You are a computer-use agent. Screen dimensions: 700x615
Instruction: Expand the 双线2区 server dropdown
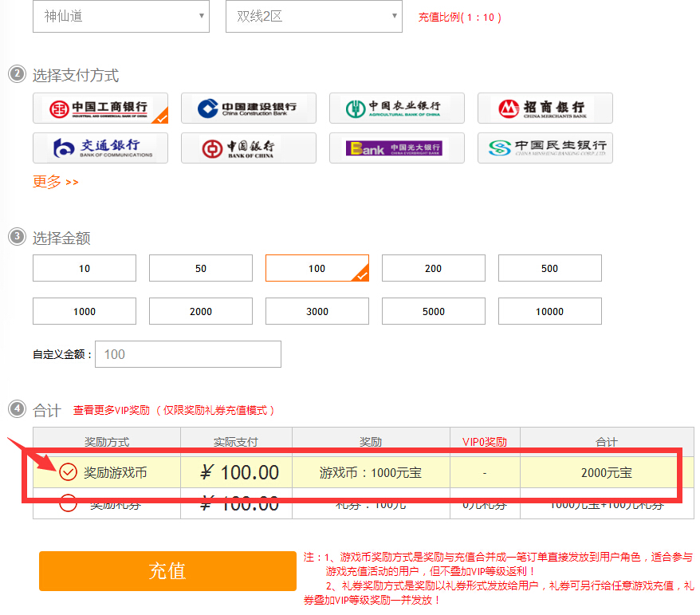tap(313, 17)
